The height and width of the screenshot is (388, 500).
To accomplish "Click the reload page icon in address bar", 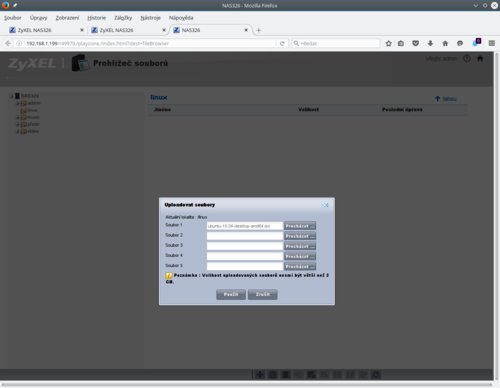I will click(282, 43).
